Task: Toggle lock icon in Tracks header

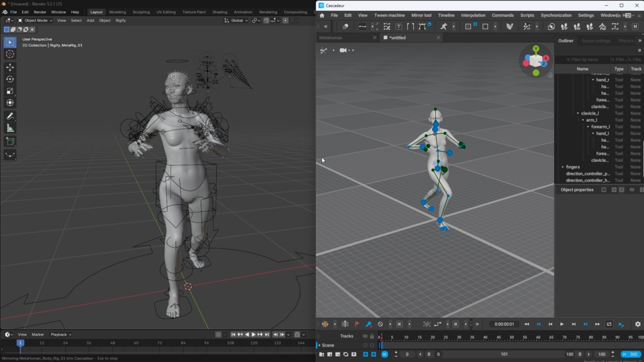Action: (x=372, y=336)
